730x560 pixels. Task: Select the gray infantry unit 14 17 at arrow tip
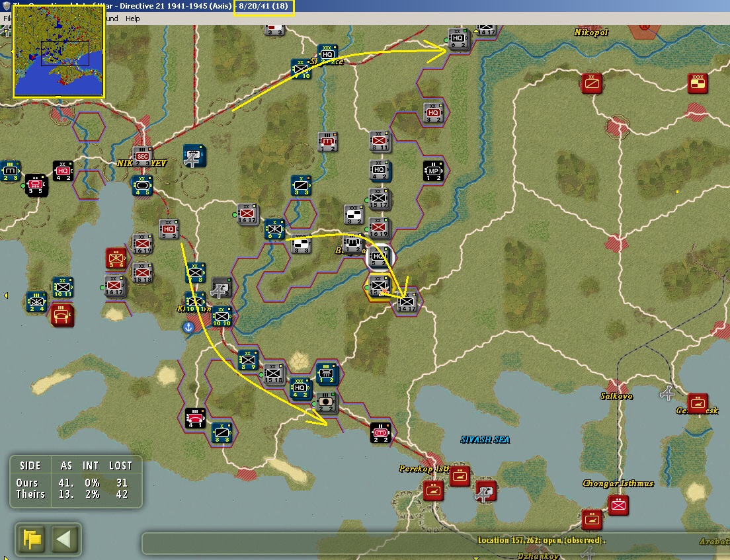click(407, 302)
